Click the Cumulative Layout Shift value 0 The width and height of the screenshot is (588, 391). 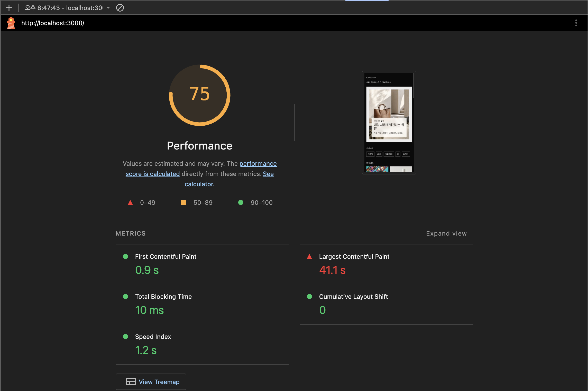323,310
